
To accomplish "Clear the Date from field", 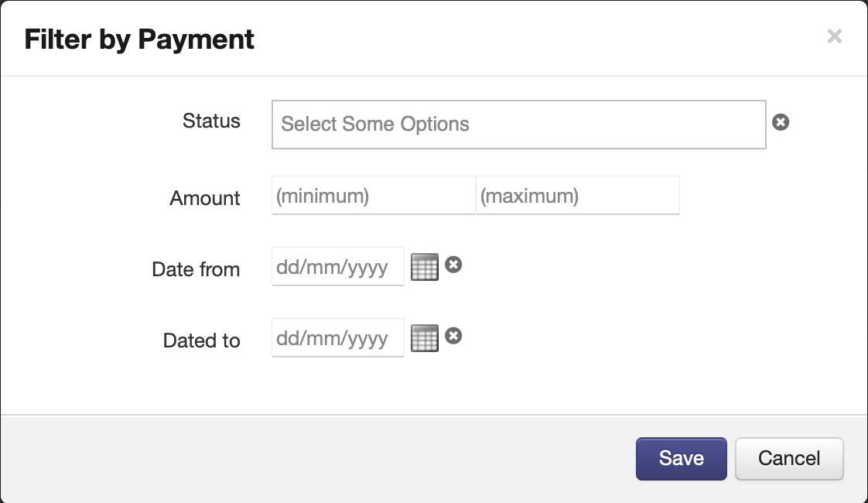I will point(453,265).
